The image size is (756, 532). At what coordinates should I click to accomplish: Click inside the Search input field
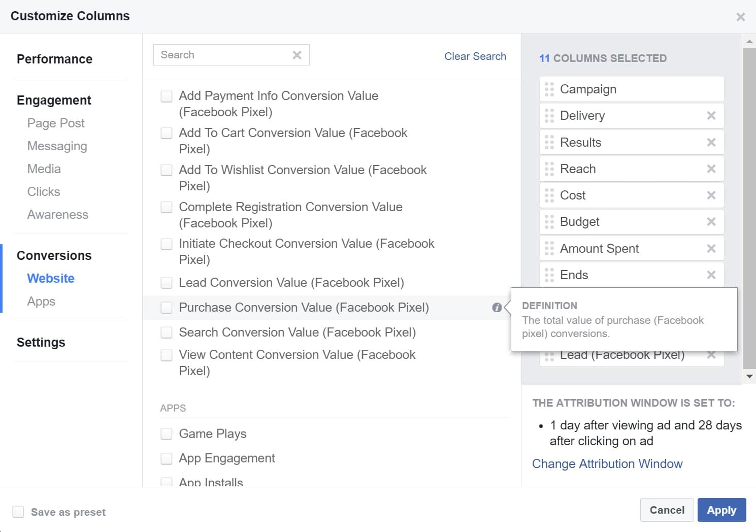(223, 54)
